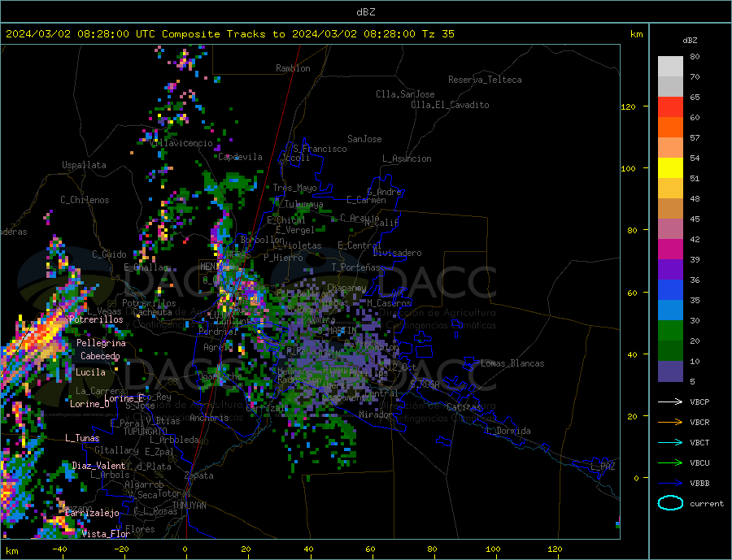Click the 'Ramblon' place label
The width and height of the screenshot is (732, 560).
(x=293, y=68)
